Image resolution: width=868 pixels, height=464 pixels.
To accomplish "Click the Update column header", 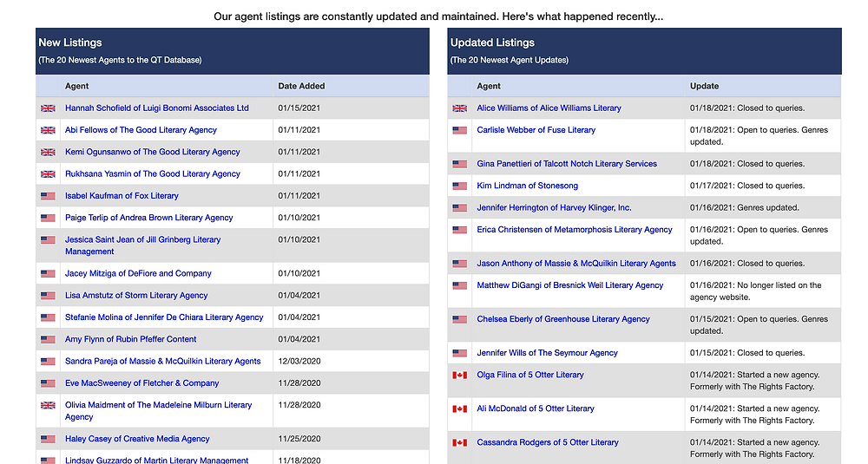I will tap(704, 86).
